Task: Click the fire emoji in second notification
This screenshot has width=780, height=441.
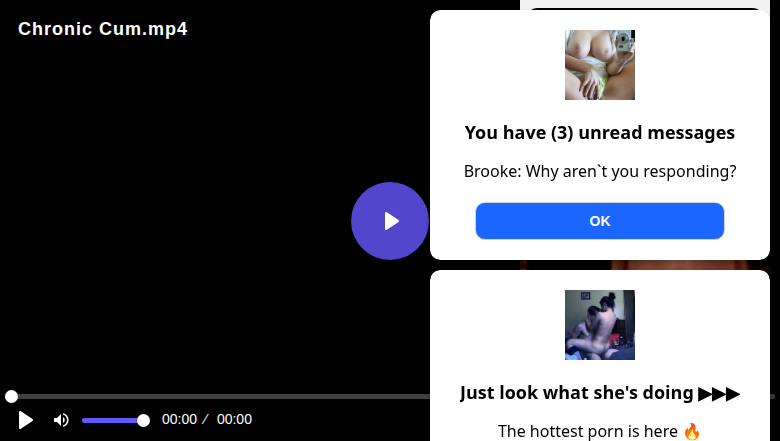Action: (x=691, y=431)
